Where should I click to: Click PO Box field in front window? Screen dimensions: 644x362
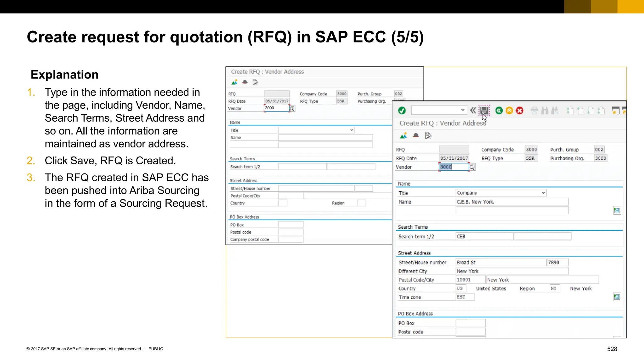tap(470, 323)
